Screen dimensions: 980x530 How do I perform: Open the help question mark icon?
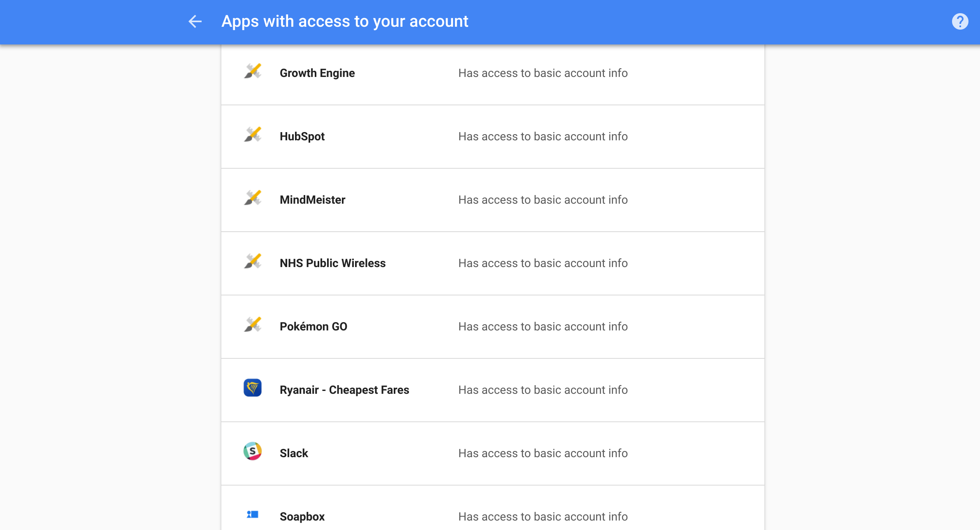(x=960, y=21)
